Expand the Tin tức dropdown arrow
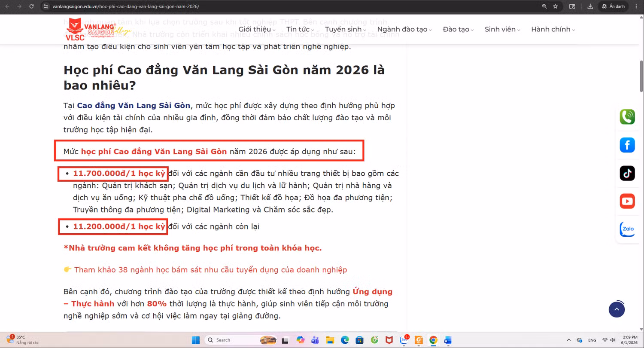 [x=313, y=30]
